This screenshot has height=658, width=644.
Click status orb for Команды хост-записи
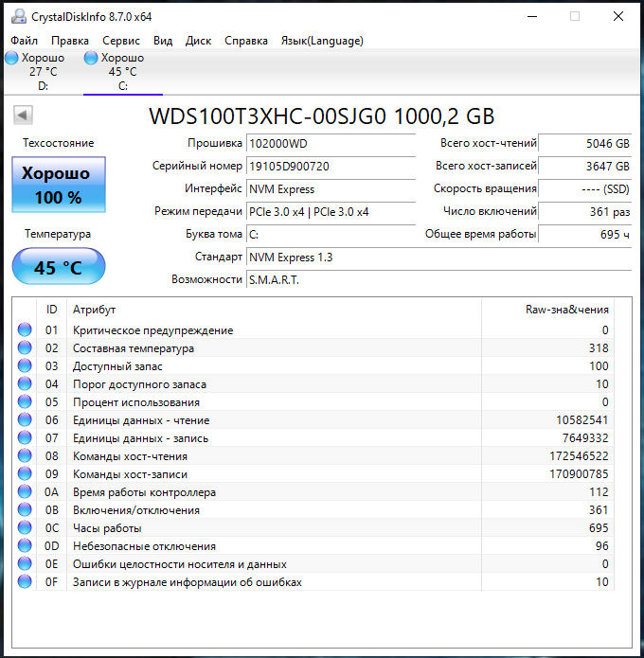click(x=25, y=473)
